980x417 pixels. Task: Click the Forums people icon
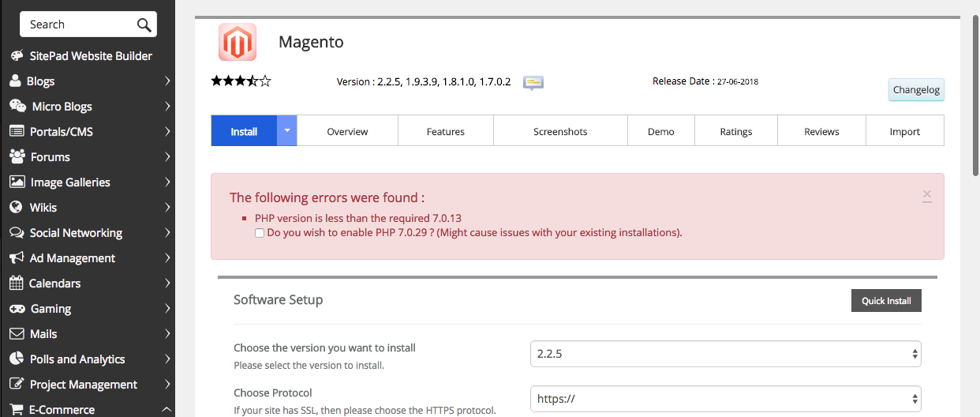pyautogui.click(x=17, y=156)
